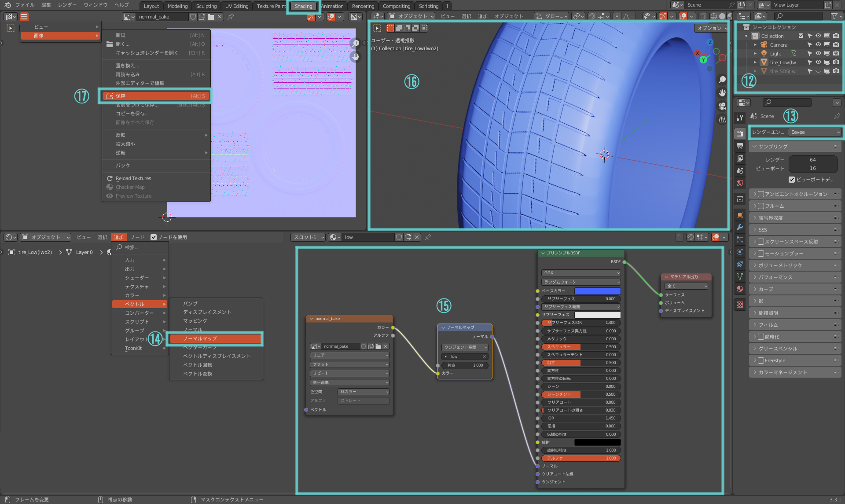
Task: Open the Render properties tab icon
Action: (x=740, y=133)
